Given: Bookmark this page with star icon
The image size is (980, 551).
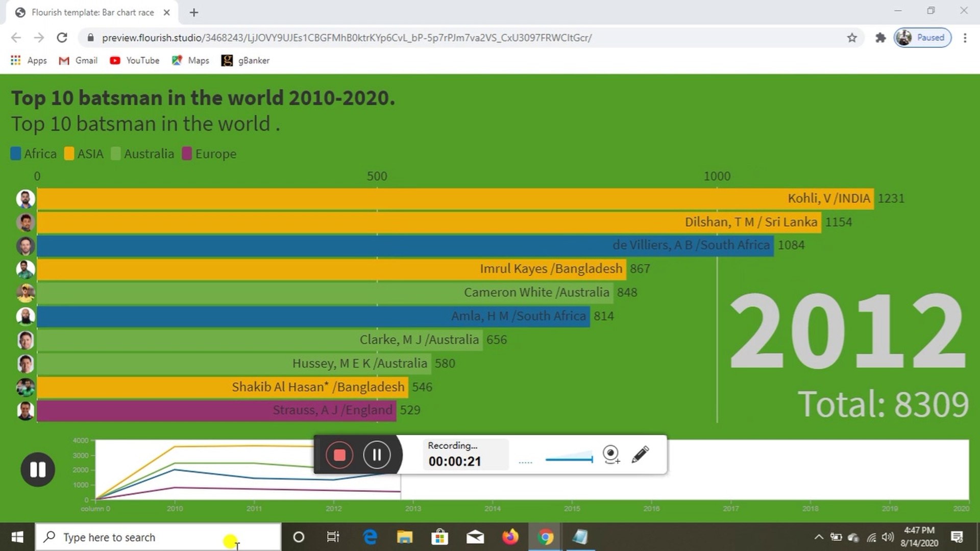Looking at the screenshot, I should click(x=852, y=38).
